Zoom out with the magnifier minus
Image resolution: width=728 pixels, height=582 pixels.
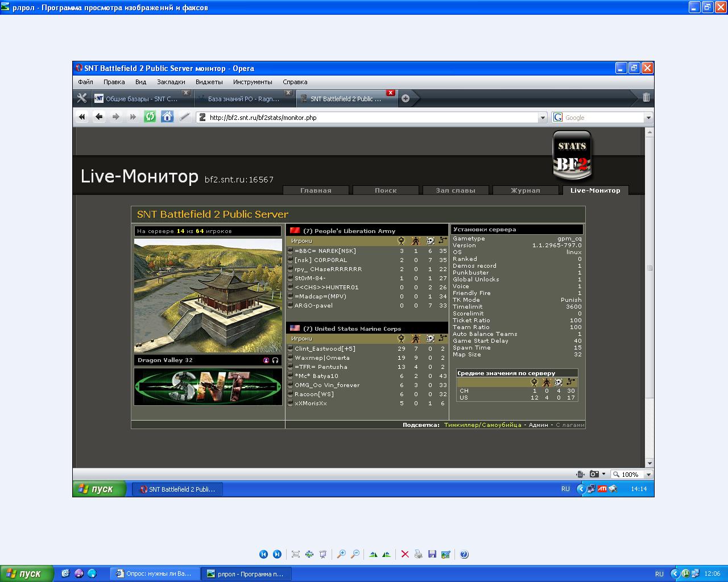click(355, 554)
